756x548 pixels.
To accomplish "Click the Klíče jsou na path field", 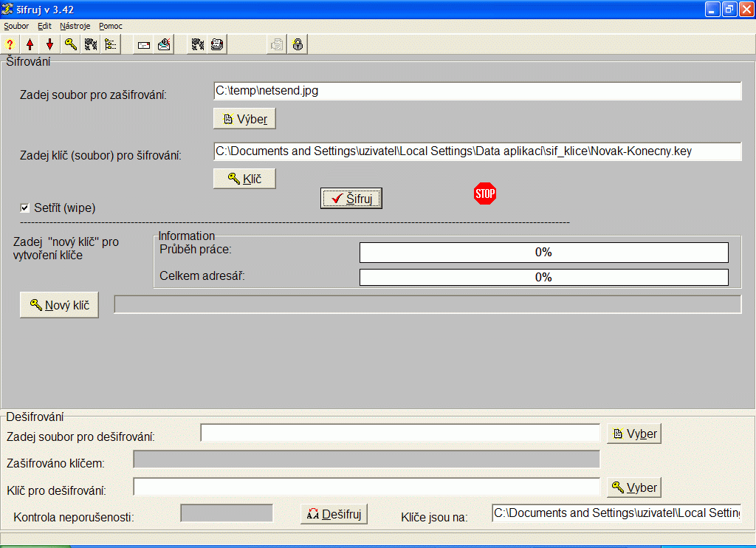I will 616,513.
